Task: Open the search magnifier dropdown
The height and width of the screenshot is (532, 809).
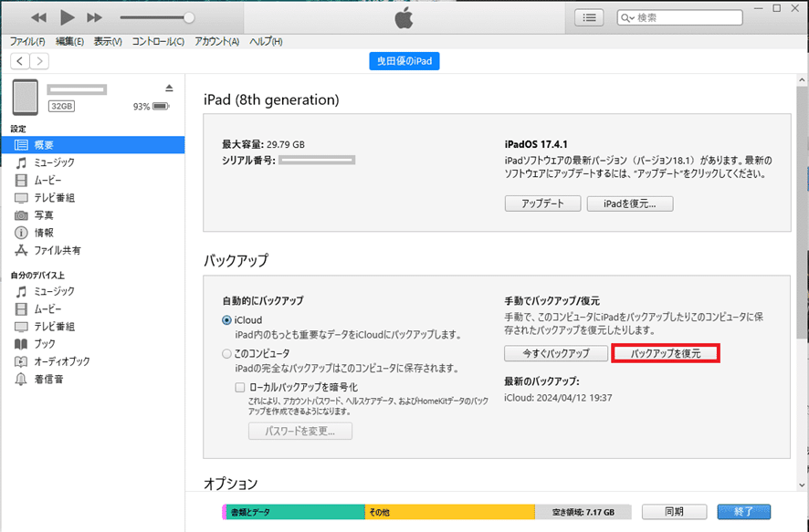Action: [627, 18]
